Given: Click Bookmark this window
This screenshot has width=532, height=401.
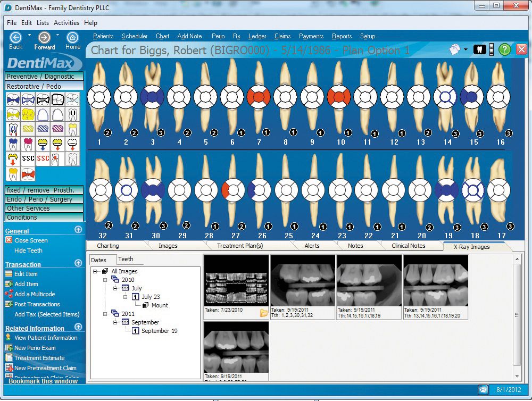Looking at the screenshot, I should click(x=43, y=381).
